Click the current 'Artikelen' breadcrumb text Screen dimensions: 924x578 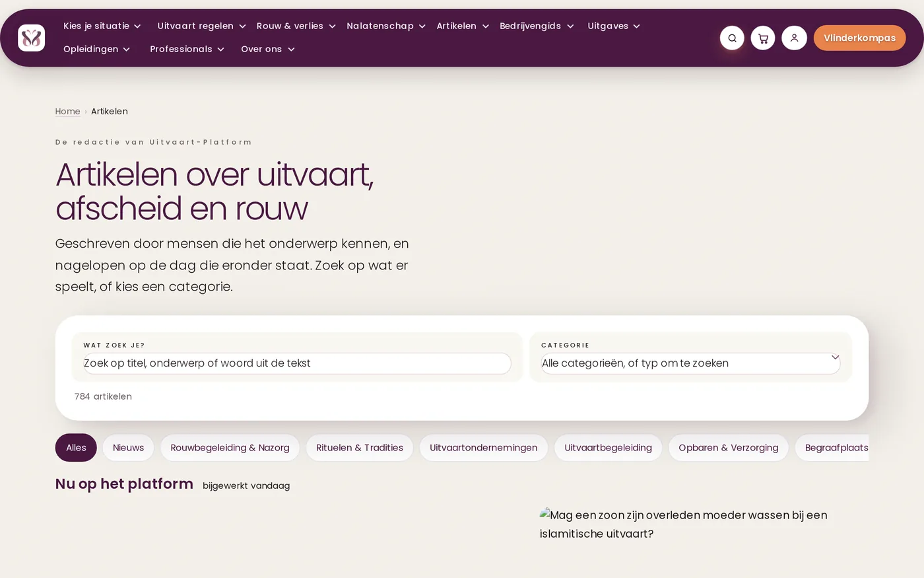[x=110, y=111]
